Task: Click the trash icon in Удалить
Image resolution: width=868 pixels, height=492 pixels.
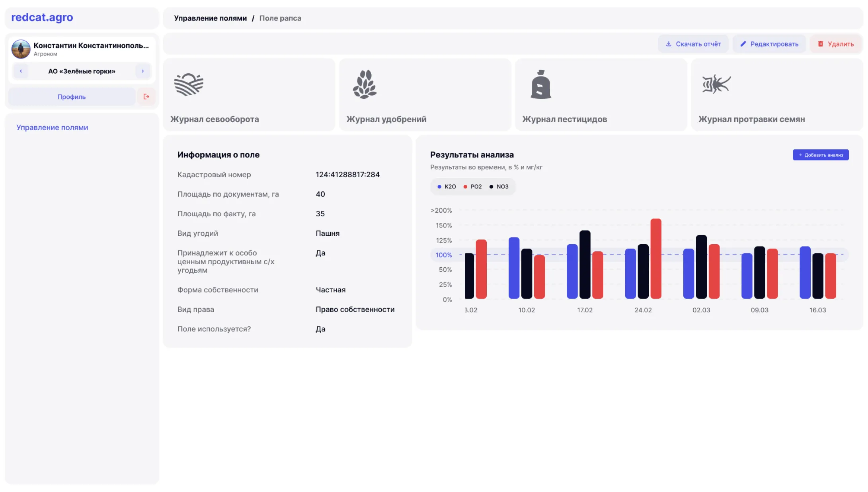Action: coord(820,44)
